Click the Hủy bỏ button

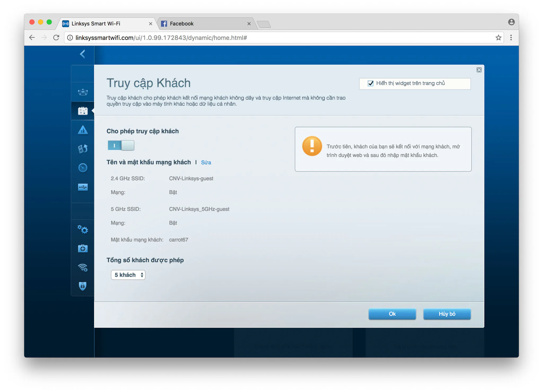447,314
